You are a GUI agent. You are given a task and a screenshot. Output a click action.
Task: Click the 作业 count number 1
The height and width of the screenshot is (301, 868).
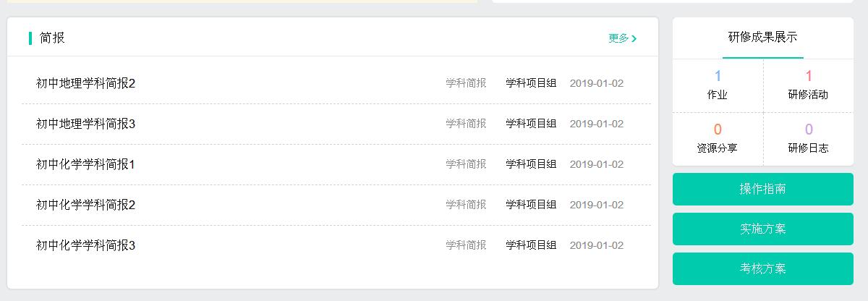718,76
